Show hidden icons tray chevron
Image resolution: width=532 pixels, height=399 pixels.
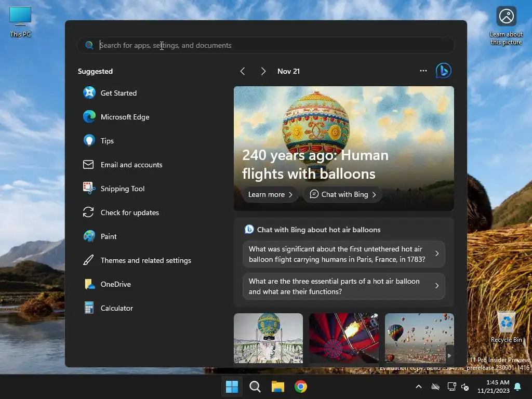point(419,387)
